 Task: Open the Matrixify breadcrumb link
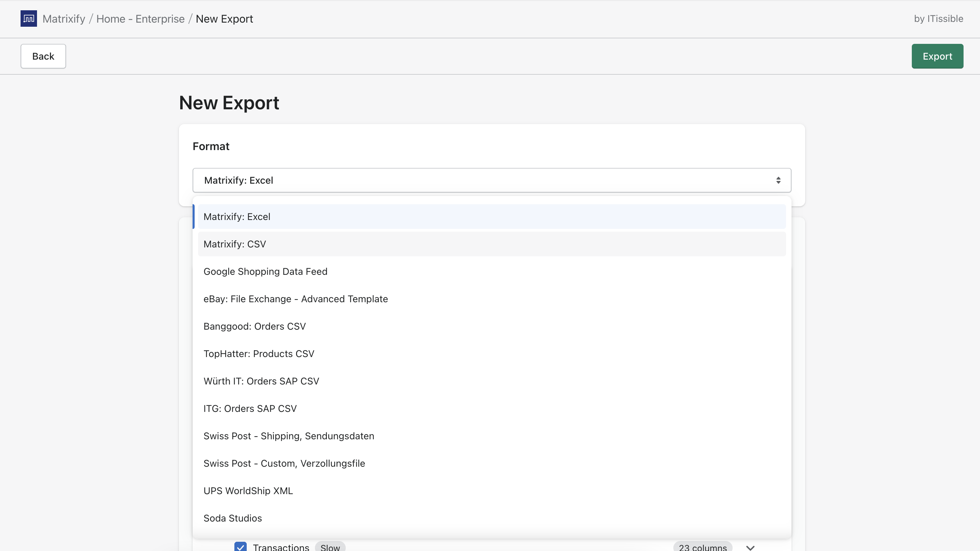coord(64,19)
